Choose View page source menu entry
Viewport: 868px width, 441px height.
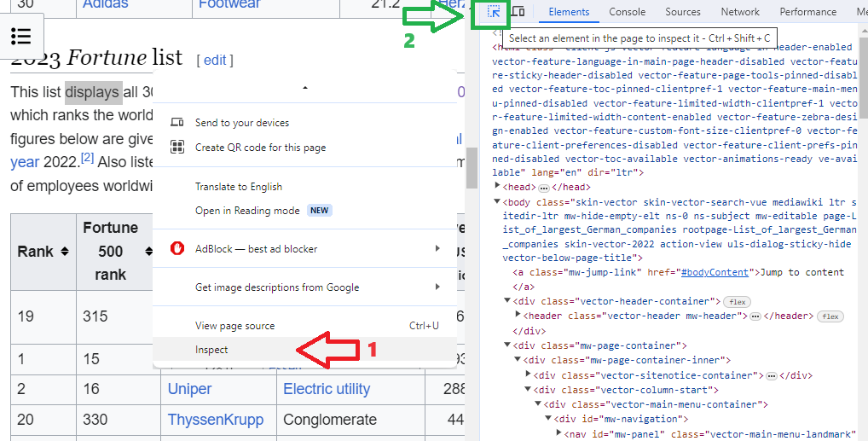click(304, 326)
